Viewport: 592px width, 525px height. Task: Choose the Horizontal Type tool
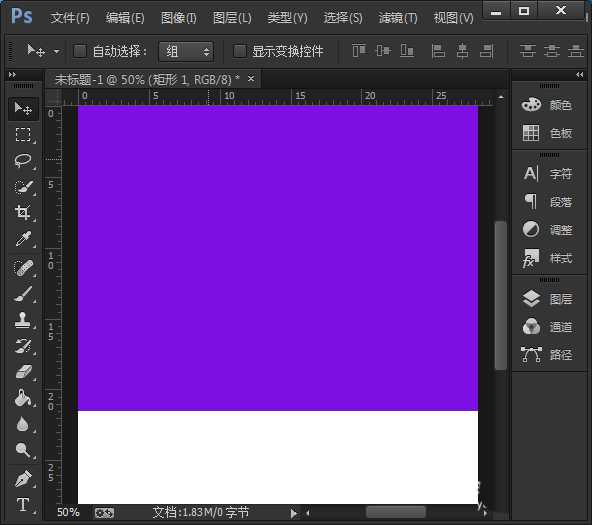tap(23, 504)
